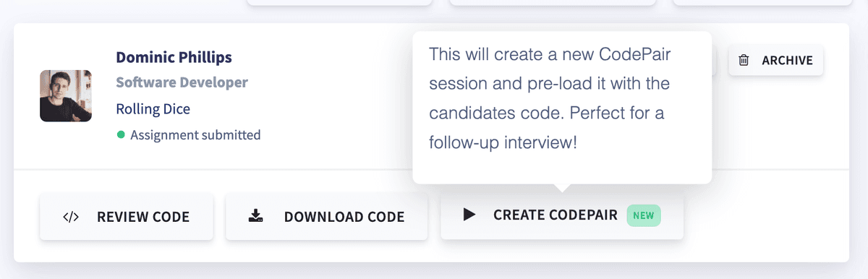Click the download tray icon

(x=255, y=215)
